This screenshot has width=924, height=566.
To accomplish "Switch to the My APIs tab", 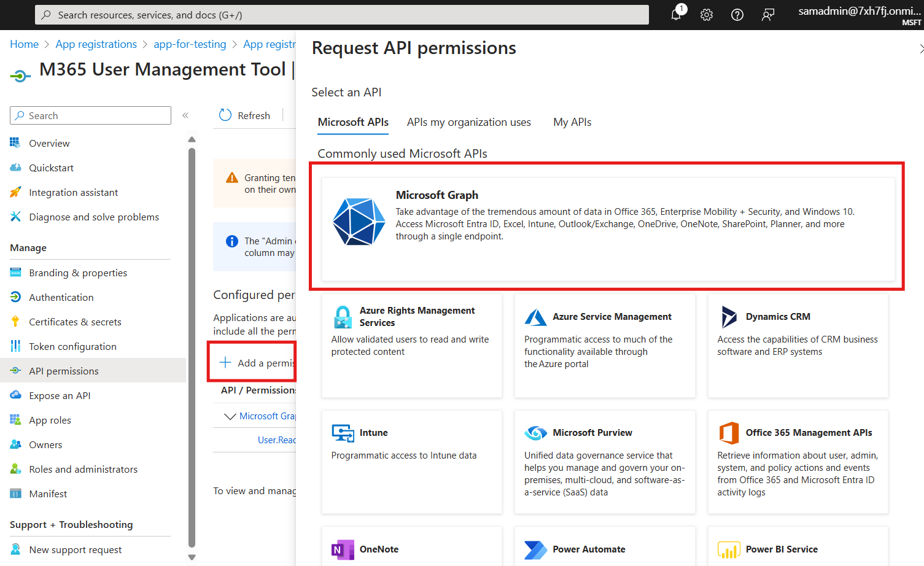I will point(572,122).
